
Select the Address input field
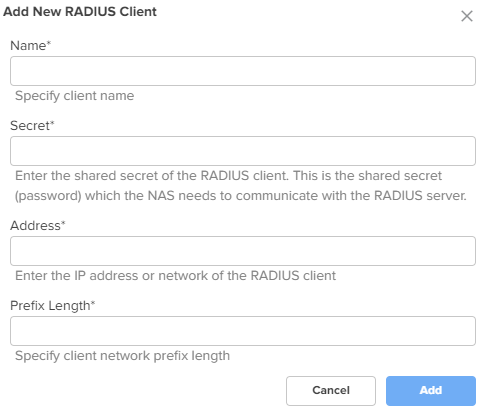pyautogui.click(x=243, y=251)
